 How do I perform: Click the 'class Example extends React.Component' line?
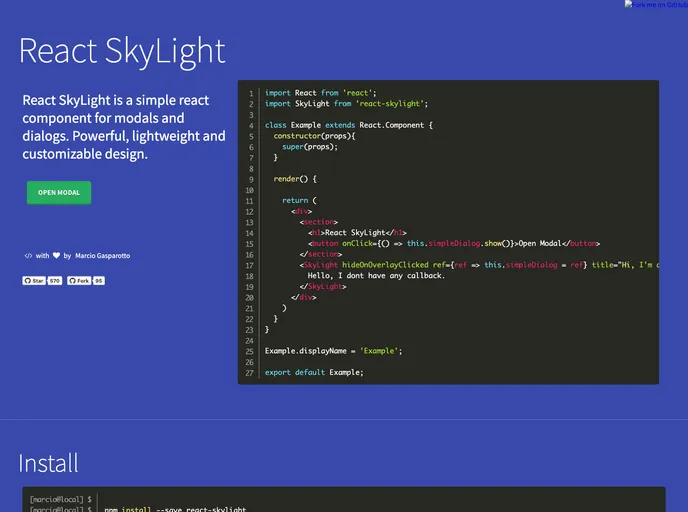pos(349,125)
